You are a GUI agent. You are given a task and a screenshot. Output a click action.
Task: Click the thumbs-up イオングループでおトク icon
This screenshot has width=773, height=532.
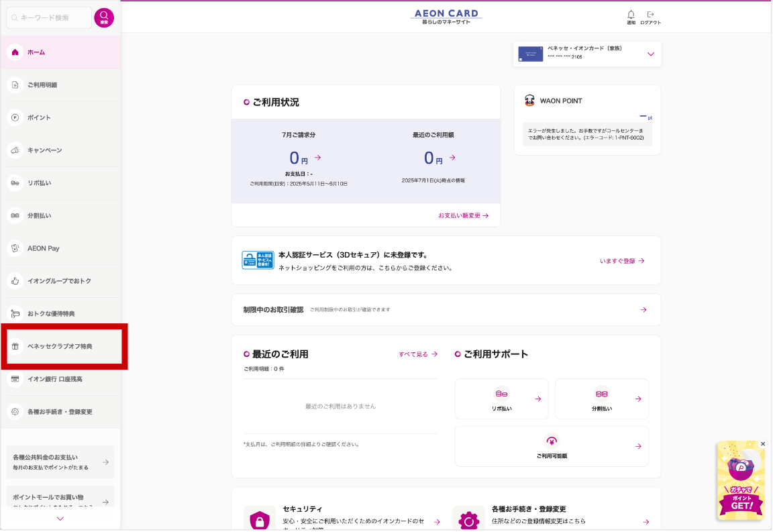pyautogui.click(x=15, y=281)
